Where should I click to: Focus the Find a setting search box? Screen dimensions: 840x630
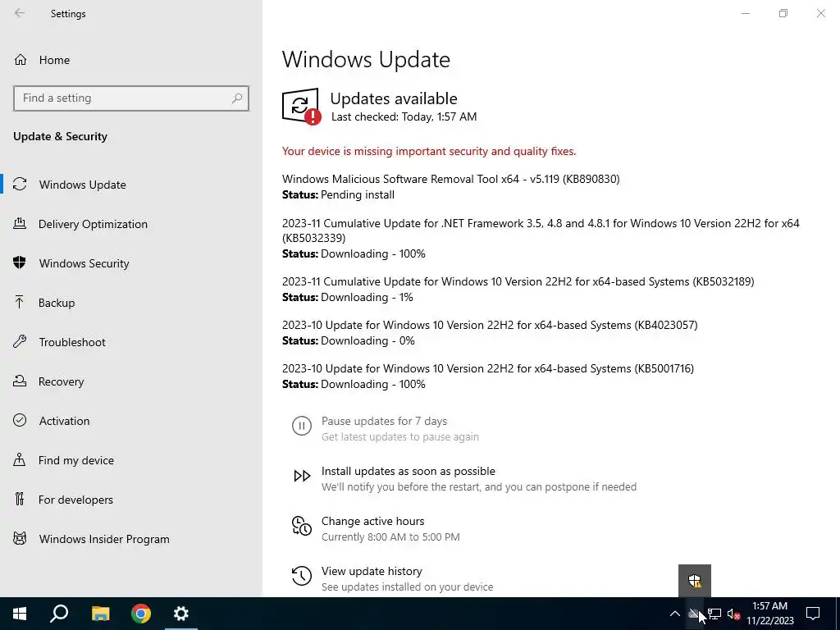[131, 98]
